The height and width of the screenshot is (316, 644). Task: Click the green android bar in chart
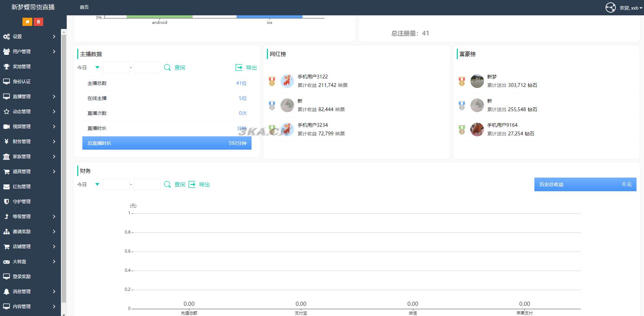(x=159, y=17)
